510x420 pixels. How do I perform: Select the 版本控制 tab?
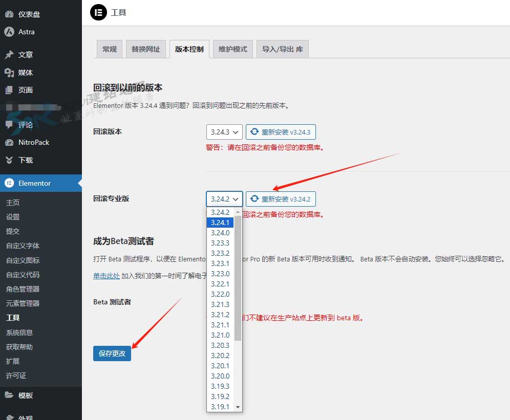189,49
